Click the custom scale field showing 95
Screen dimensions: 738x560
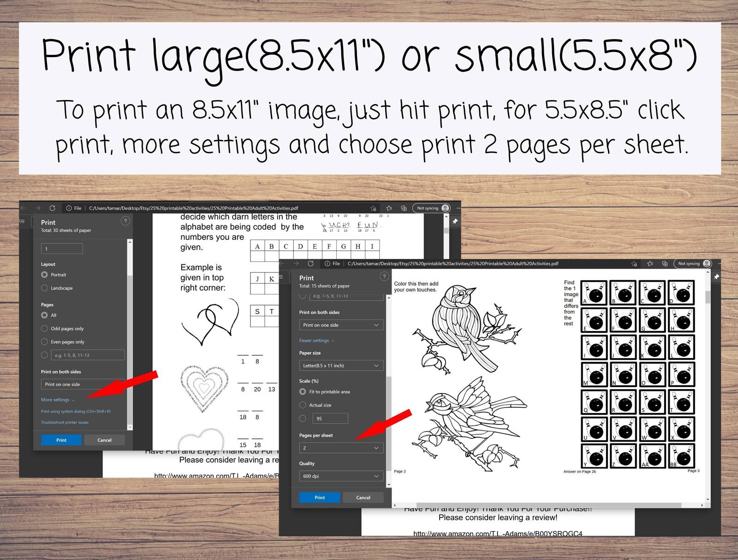330,419
